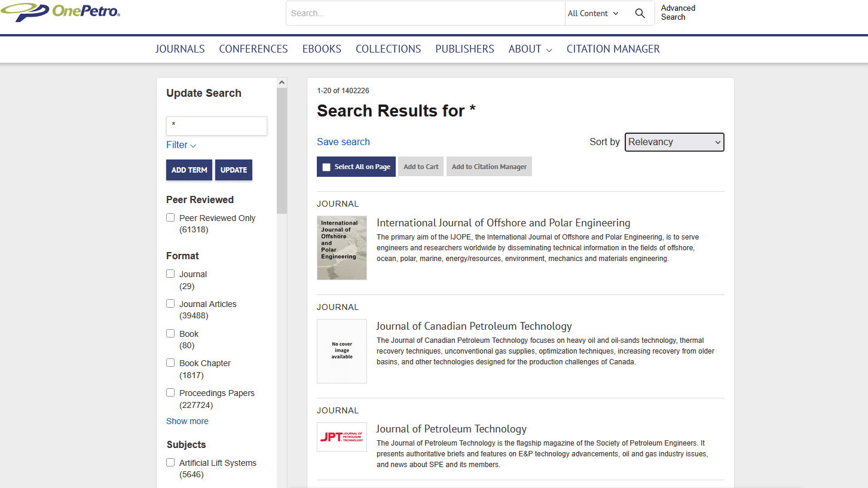Go to the CONFERENCES menu item
The width and height of the screenshot is (868, 488).
253,49
